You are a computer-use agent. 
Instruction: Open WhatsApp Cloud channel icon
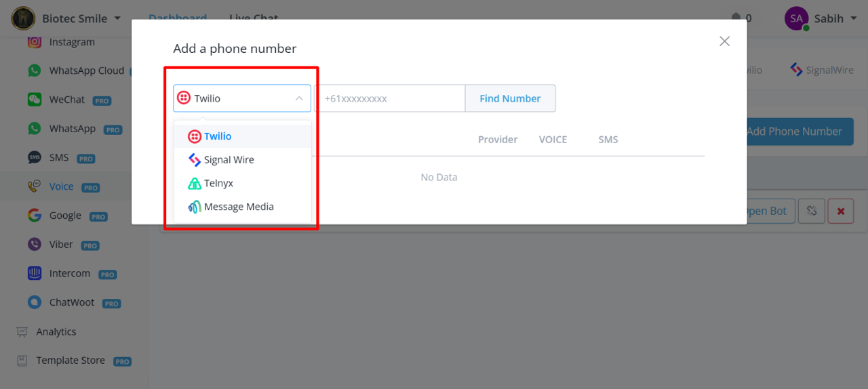tap(35, 70)
